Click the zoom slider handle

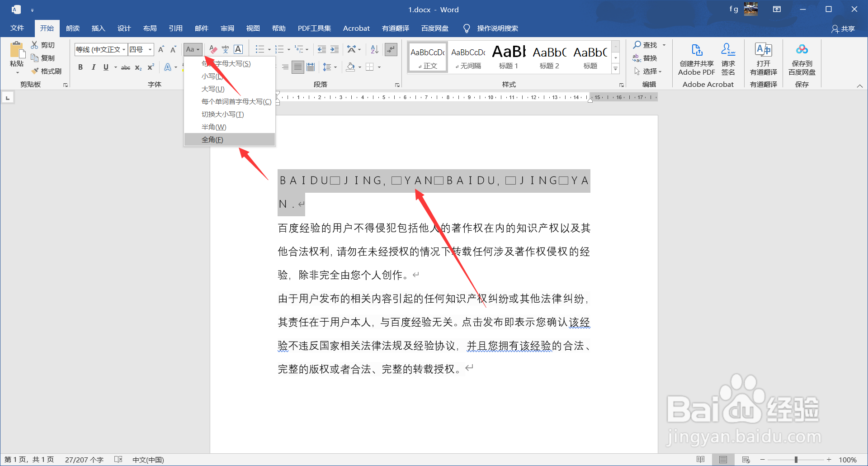pos(796,460)
